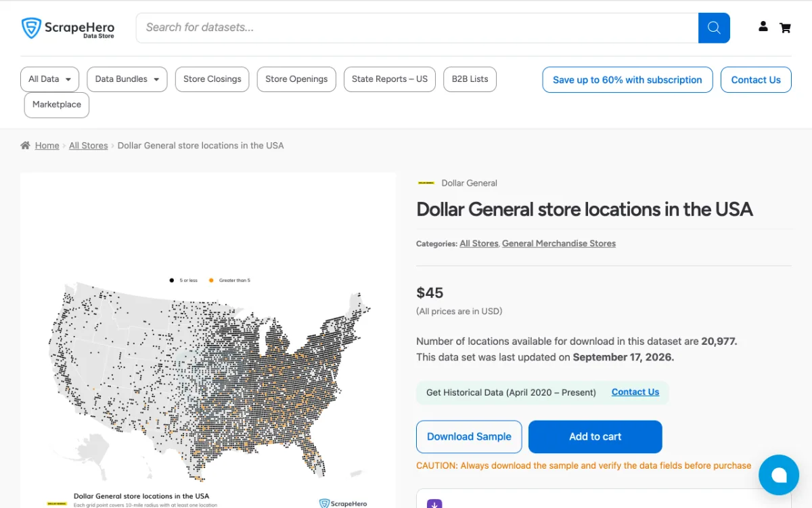Focus the Search for datasets field

click(417, 28)
